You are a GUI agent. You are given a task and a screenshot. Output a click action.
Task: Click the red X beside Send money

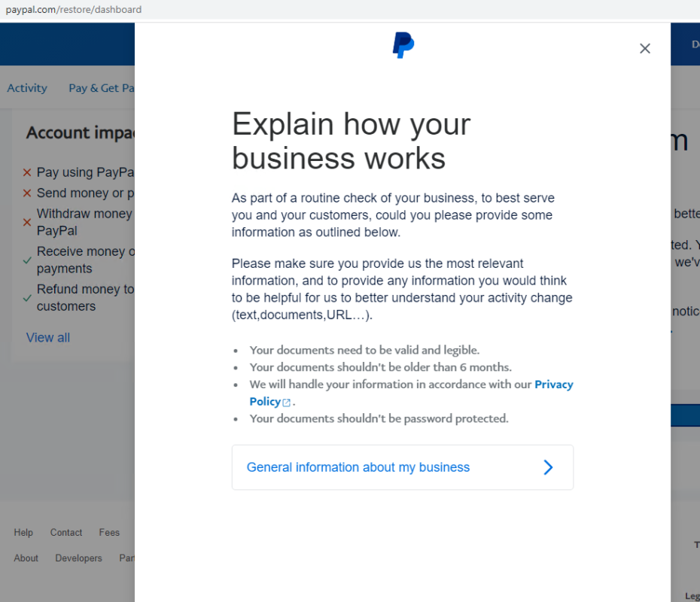point(27,193)
